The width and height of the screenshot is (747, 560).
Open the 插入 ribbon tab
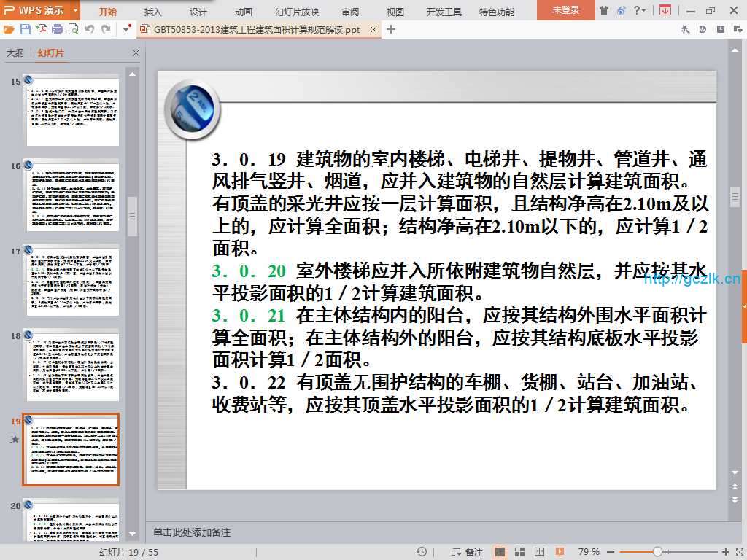tap(153, 12)
